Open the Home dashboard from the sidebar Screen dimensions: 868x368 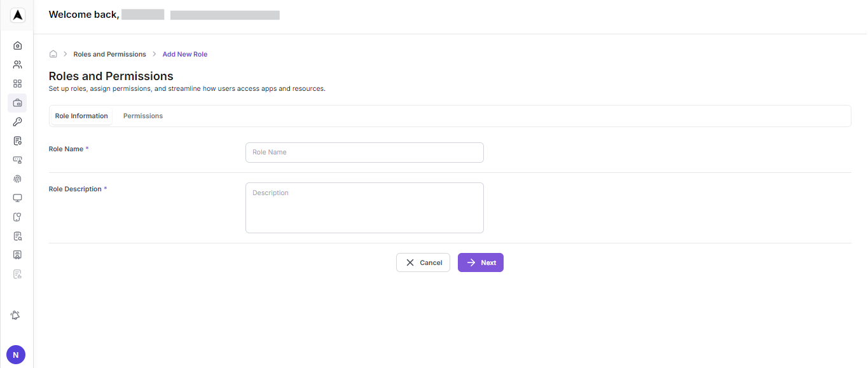(x=17, y=44)
